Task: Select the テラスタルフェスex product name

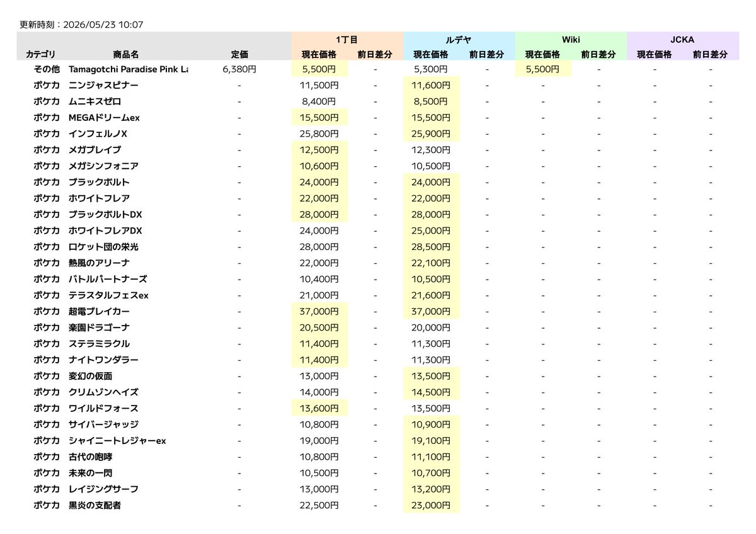Action: pyautogui.click(x=108, y=295)
